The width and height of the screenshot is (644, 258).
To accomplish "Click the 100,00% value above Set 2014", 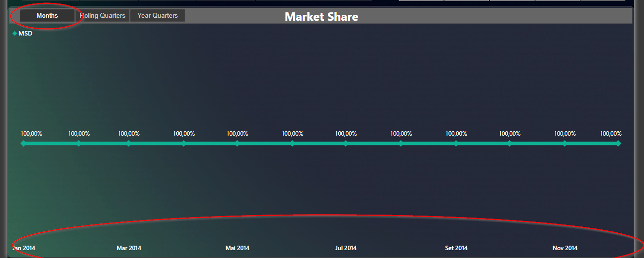I will [456, 134].
